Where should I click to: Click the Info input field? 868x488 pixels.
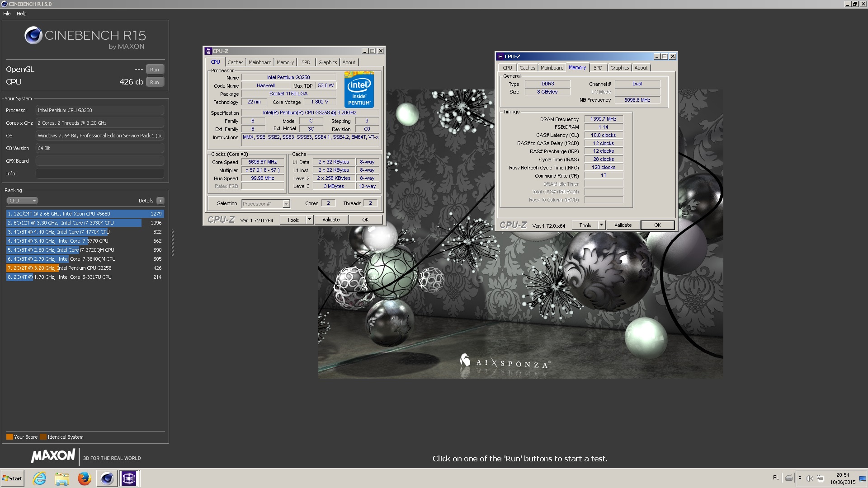point(100,174)
